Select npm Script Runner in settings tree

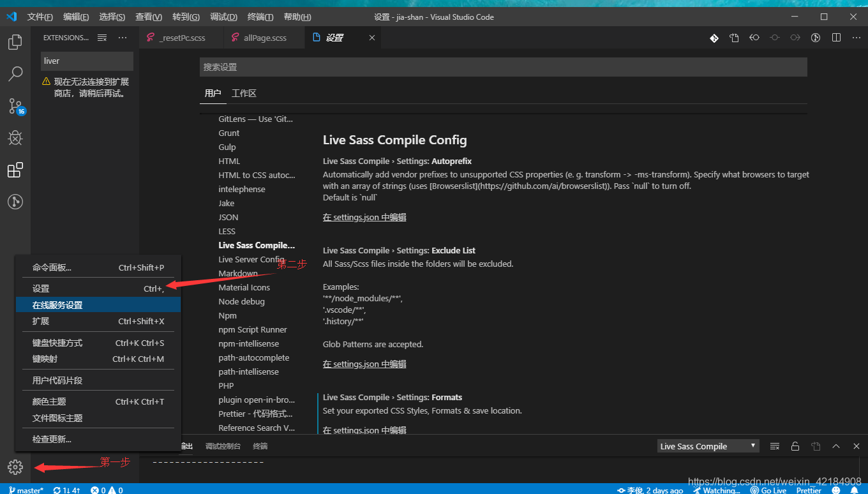click(253, 329)
